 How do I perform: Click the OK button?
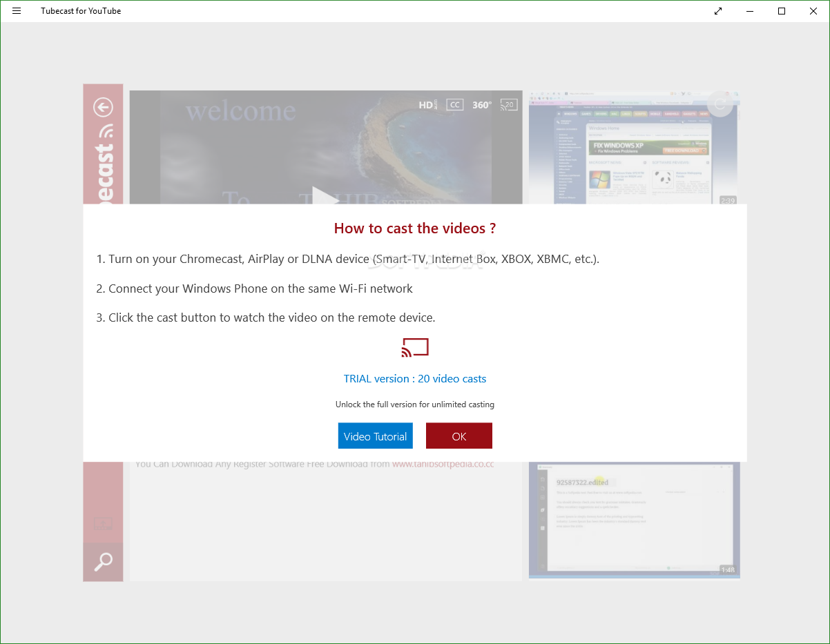(x=459, y=436)
